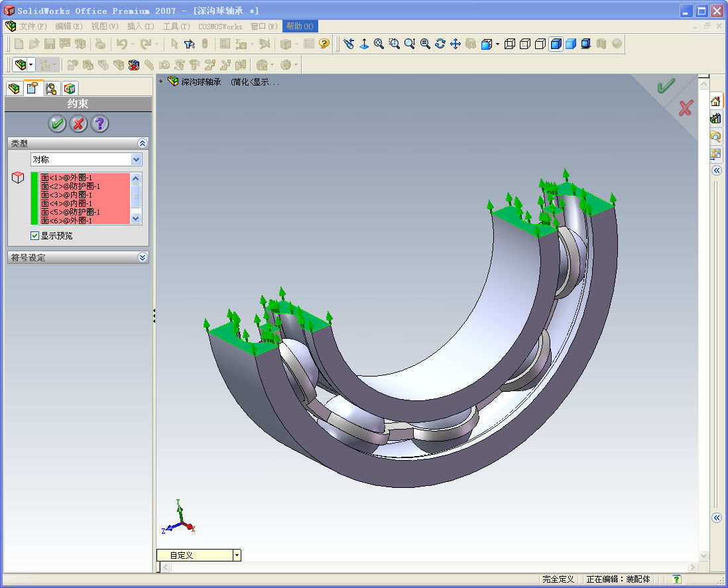The width and height of the screenshot is (728, 588).
Task: Click the Standard Views cube icon
Action: 486,44
